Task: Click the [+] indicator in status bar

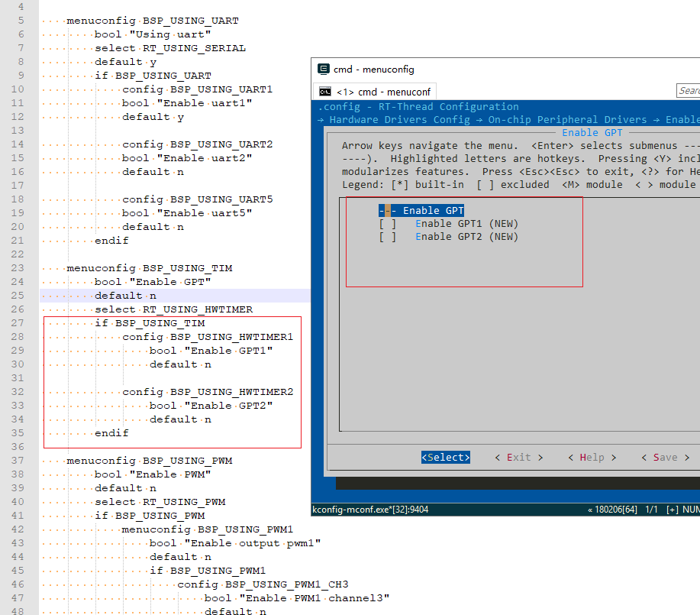Action: click(x=672, y=510)
